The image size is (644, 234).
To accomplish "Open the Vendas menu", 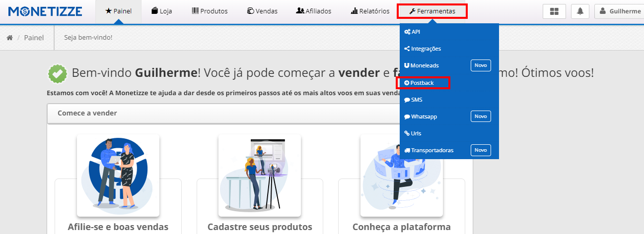I will 262,11.
